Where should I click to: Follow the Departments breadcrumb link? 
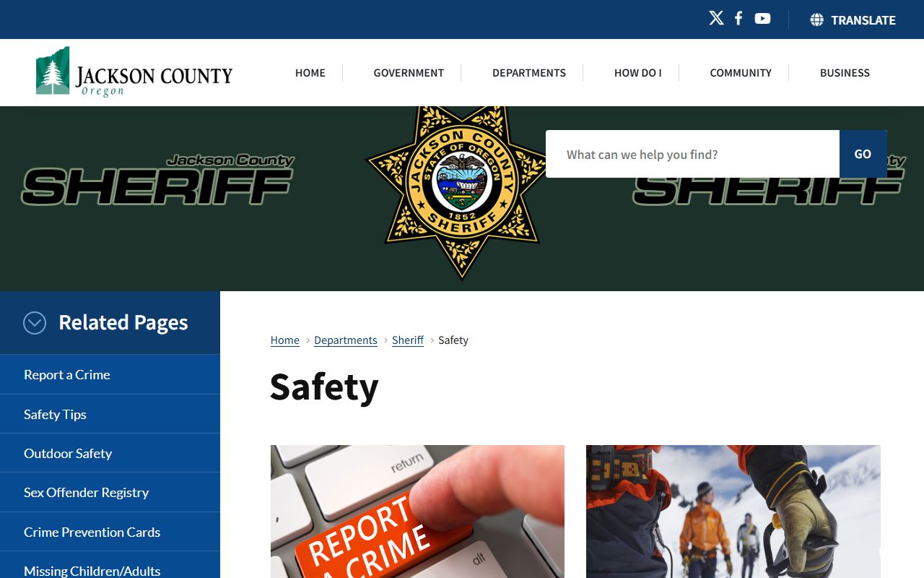click(346, 340)
